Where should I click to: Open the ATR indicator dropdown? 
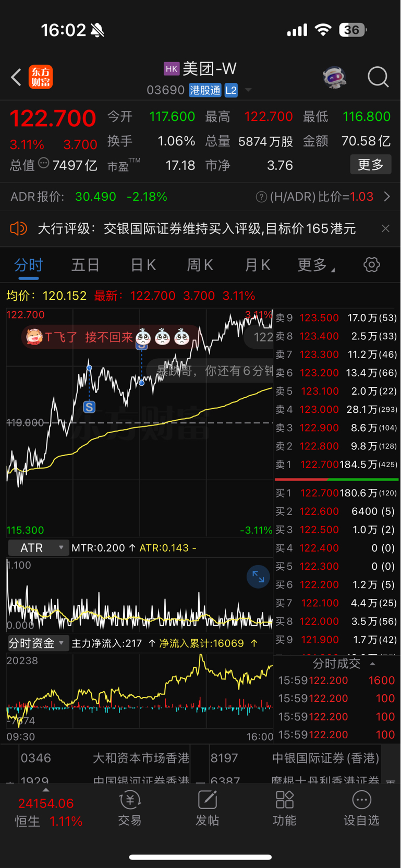[x=38, y=548]
